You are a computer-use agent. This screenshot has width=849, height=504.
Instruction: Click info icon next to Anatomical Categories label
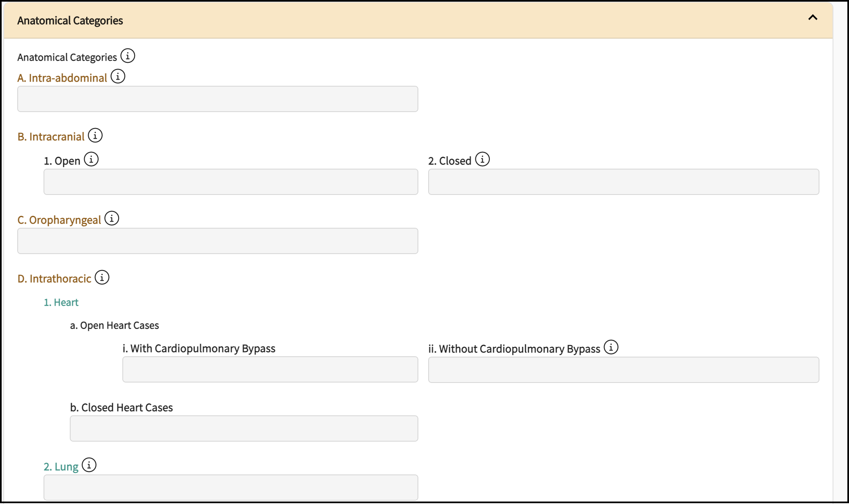(128, 56)
